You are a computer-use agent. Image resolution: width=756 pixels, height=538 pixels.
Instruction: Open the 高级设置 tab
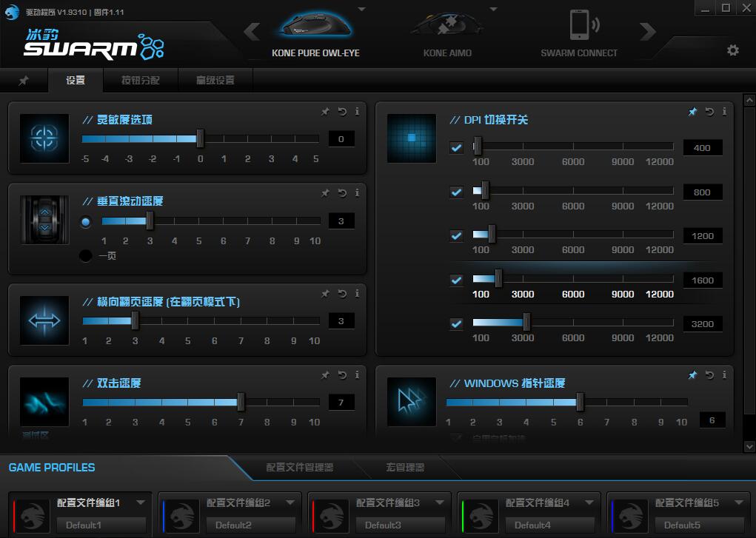215,81
